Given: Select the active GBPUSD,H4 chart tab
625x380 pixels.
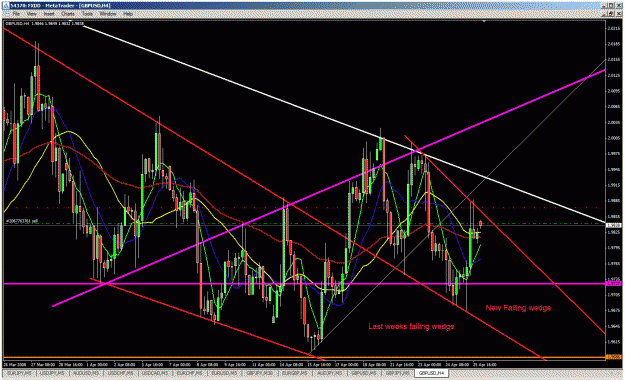Looking at the screenshot, I should point(432,373).
